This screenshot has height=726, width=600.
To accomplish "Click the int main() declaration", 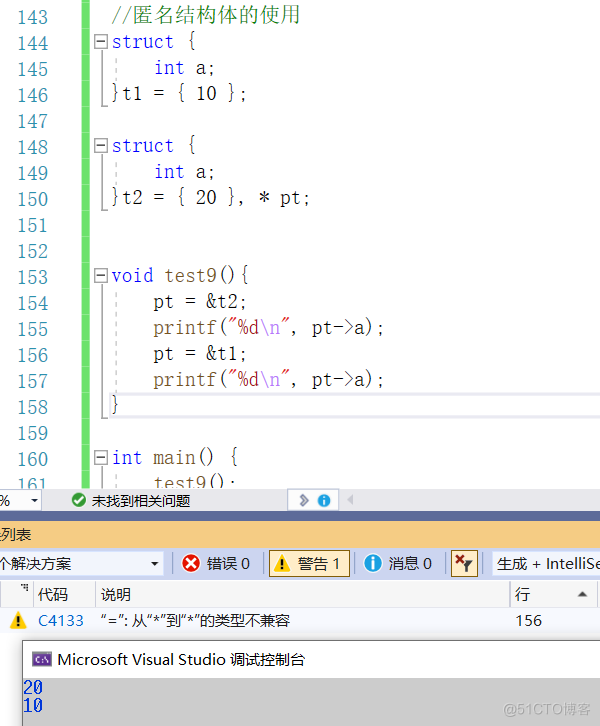I will point(175,457).
